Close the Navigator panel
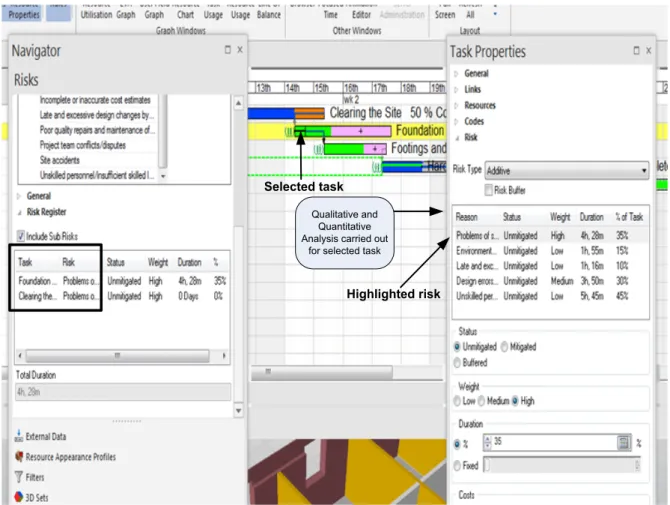The image size is (670, 505). [240, 50]
